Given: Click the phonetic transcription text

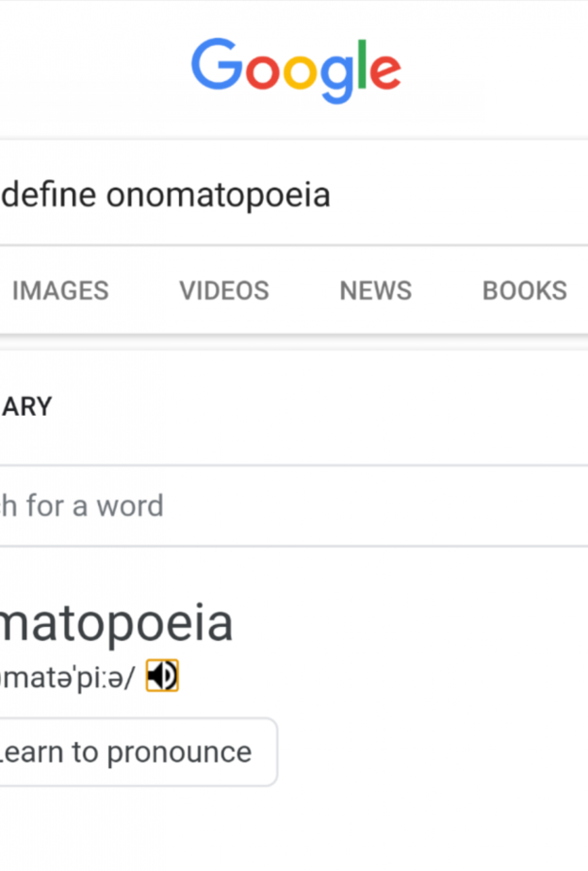Looking at the screenshot, I should (68, 676).
